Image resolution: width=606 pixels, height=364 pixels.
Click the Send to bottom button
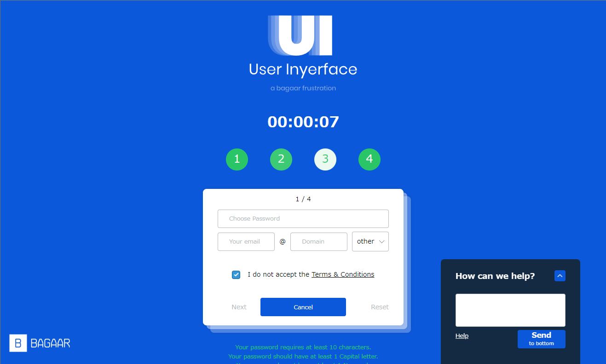pos(542,339)
